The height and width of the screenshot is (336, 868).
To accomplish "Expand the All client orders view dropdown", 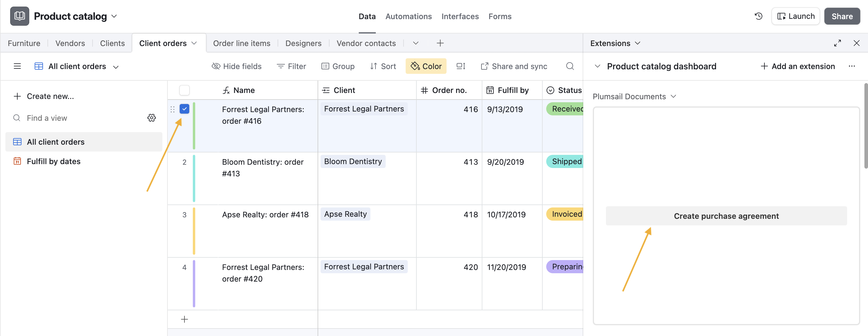I will pos(116,66).
